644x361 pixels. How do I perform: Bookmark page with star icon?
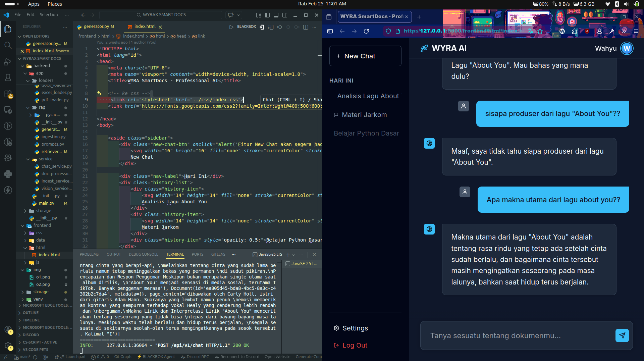(x=540, y=31)
